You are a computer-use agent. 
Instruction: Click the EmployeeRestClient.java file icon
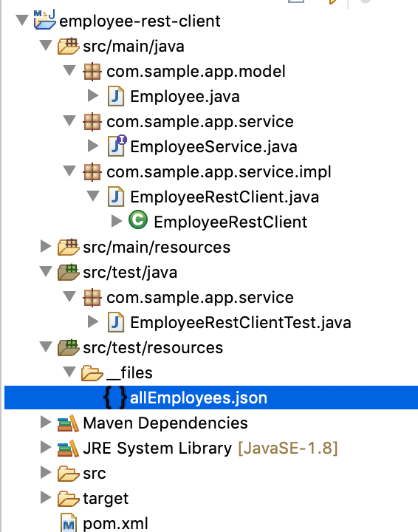click(x=116, y=197)
